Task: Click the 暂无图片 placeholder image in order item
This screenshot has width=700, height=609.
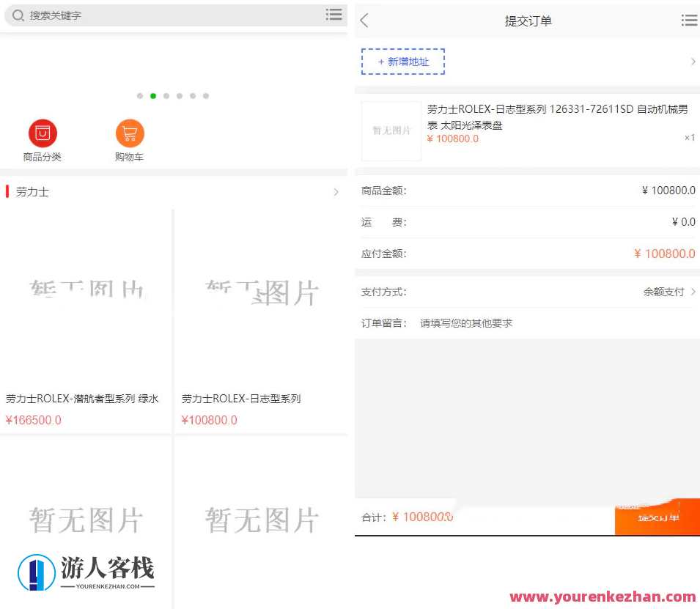Action: click(391, 131)
